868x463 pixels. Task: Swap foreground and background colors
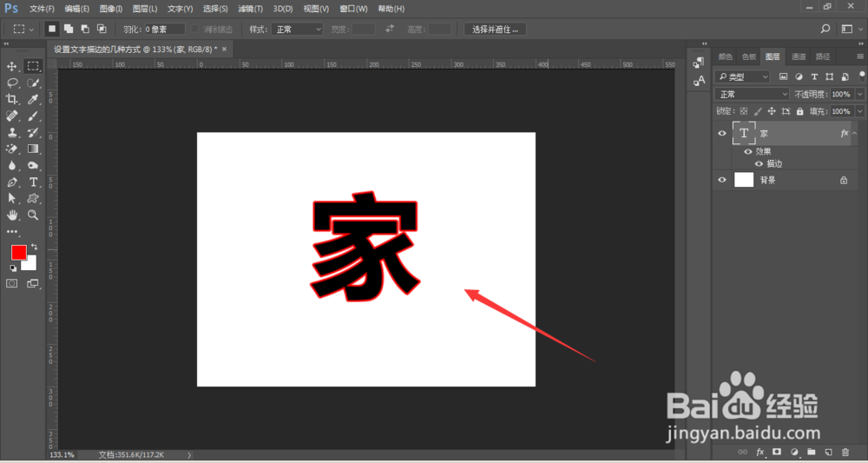35,247
